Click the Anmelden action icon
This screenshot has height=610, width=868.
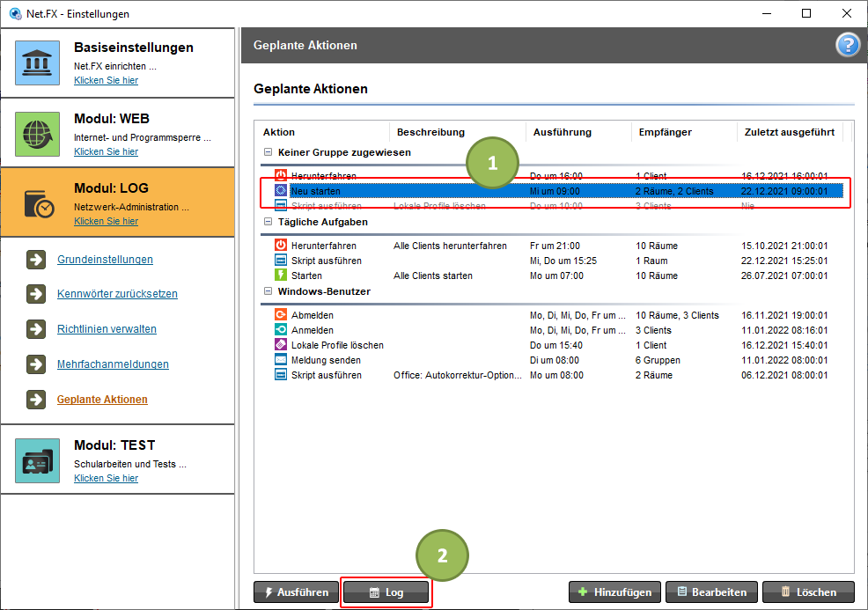point(281,330)
